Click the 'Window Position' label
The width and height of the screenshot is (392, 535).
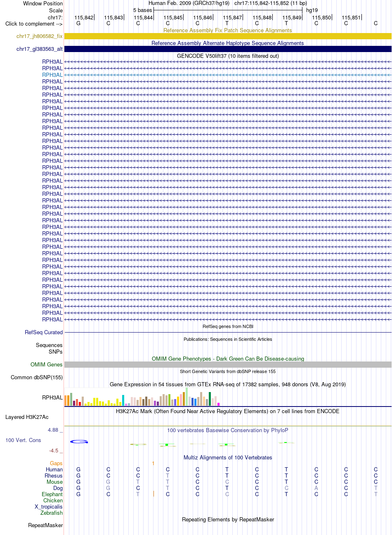43,3
